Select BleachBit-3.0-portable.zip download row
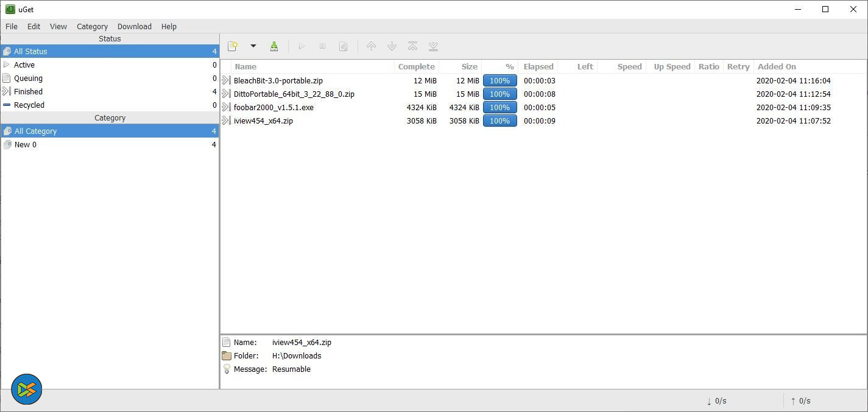The height and width of the screenshot is (412, 868). pos(543,80)
